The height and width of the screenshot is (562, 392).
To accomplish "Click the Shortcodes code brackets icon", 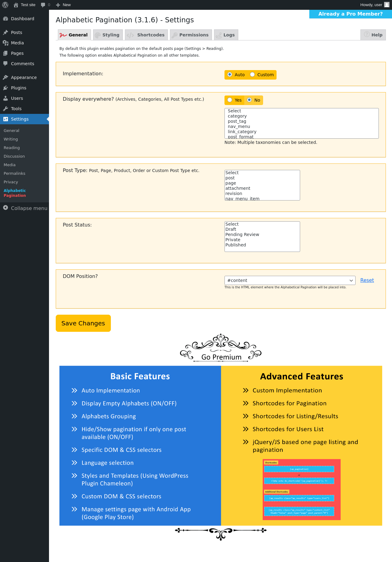I will point(130,35).
